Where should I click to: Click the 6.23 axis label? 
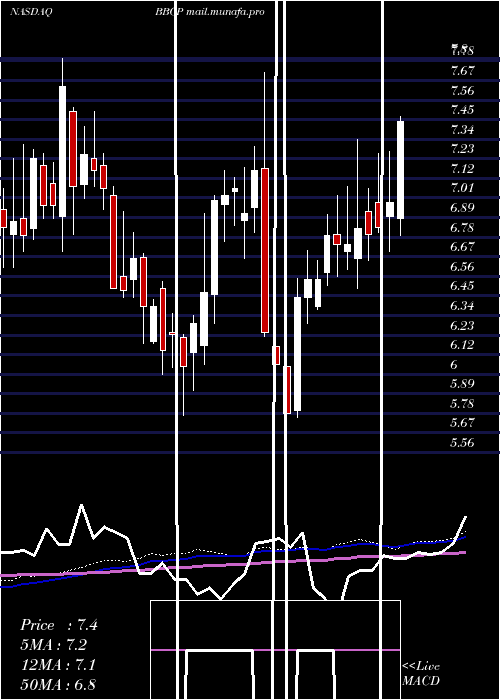coord(462,325)
